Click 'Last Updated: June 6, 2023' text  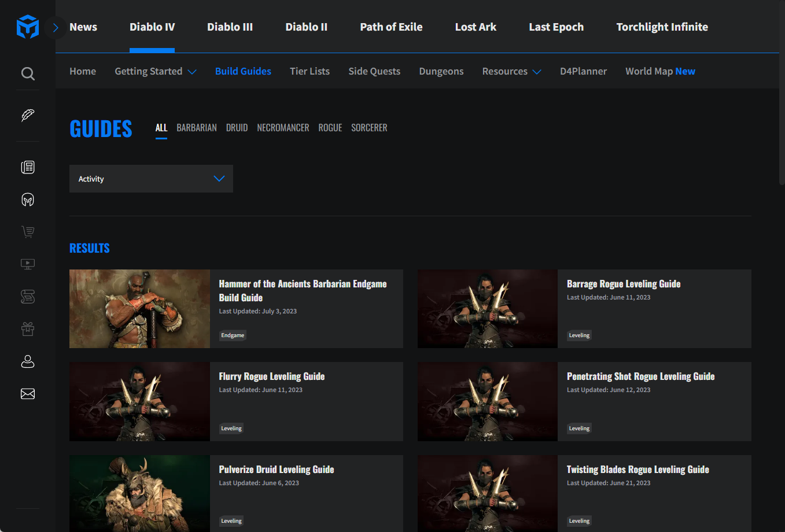point(259,483)
